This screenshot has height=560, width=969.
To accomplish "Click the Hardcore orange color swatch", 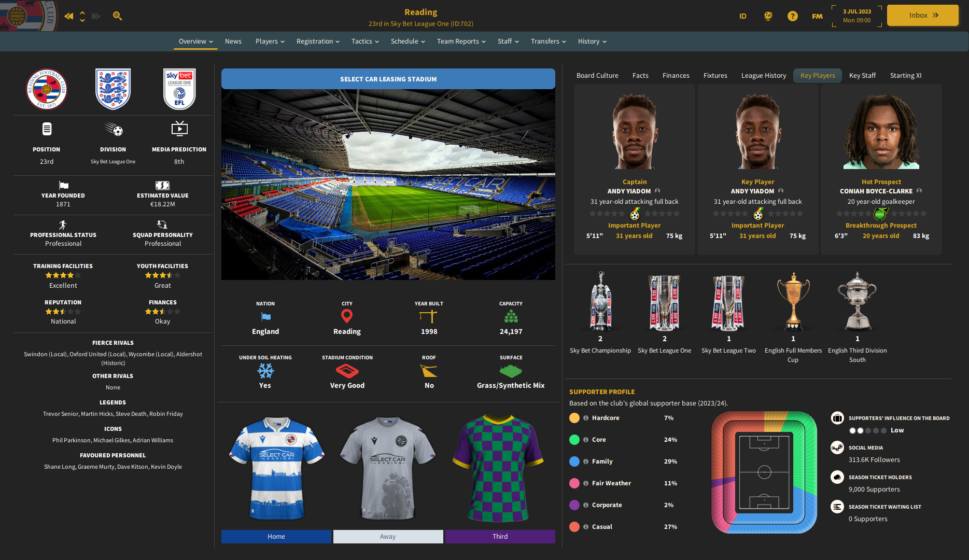I will 574,418.
